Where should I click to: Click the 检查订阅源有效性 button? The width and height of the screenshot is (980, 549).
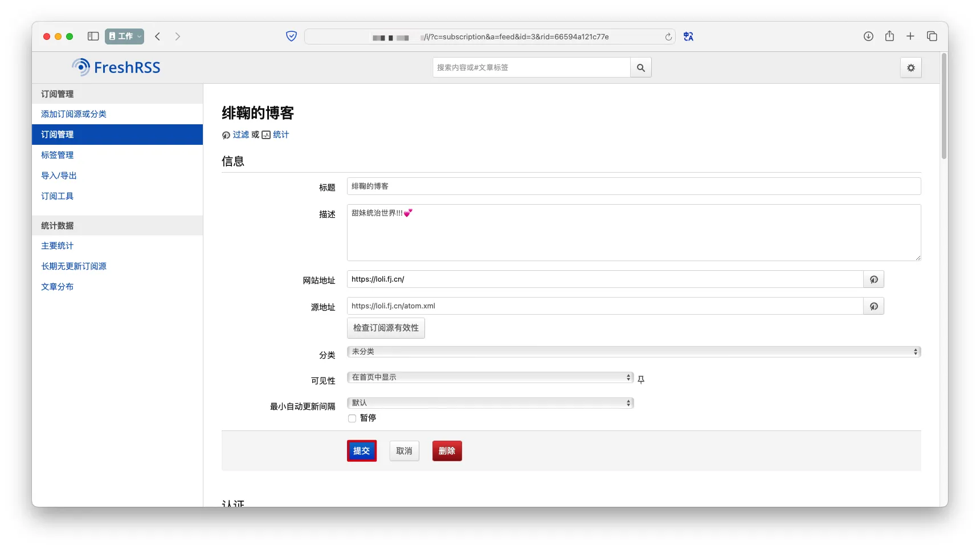(386, 328)
